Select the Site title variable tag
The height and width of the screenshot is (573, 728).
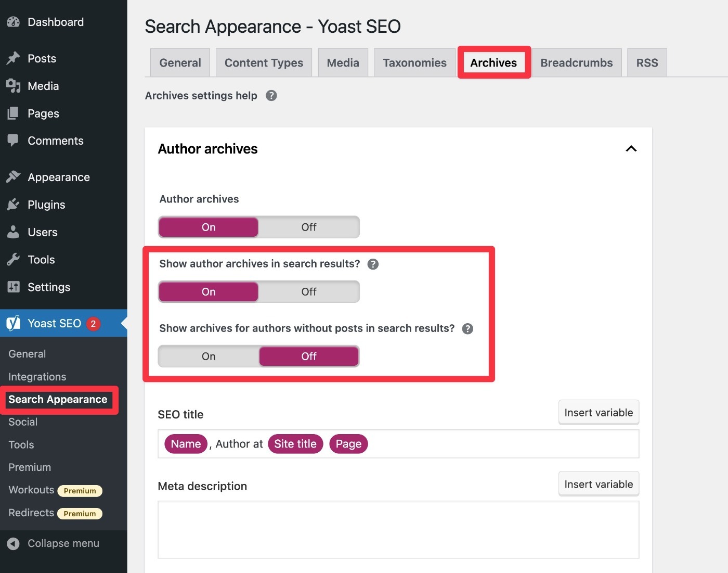[295, 444]
